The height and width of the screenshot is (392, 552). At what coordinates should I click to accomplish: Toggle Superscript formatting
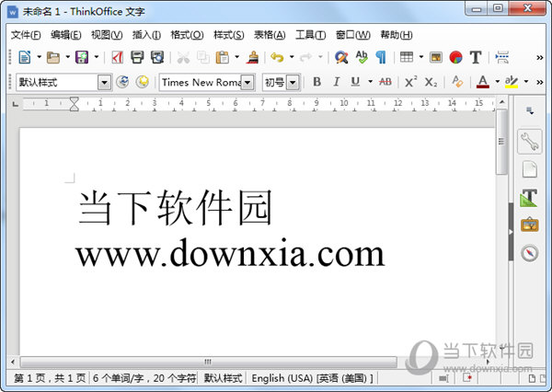411,82
